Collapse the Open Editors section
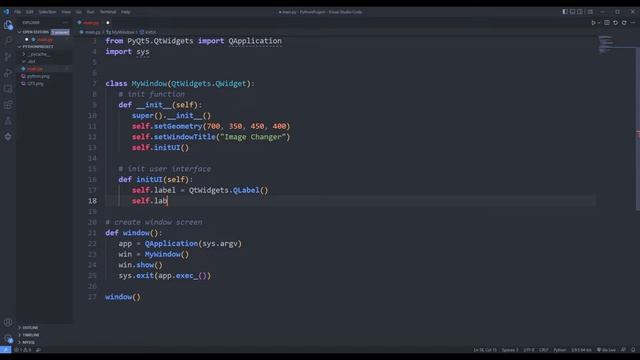 click(x=33, y=32)
